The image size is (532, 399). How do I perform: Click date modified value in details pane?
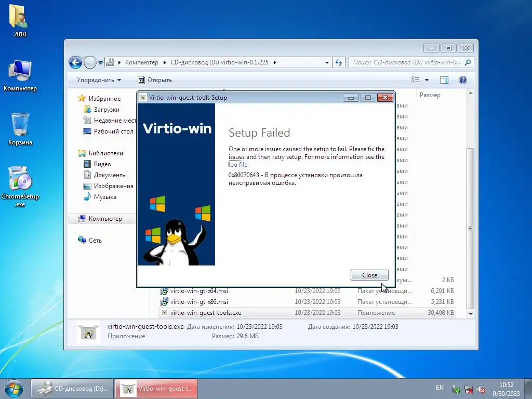(x=259, y=327)
